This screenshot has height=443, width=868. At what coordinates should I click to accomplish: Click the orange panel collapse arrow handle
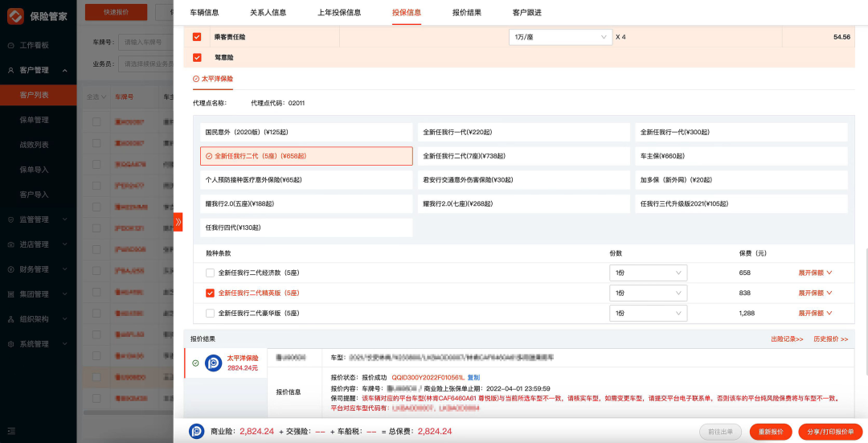[x=178, y=221]
